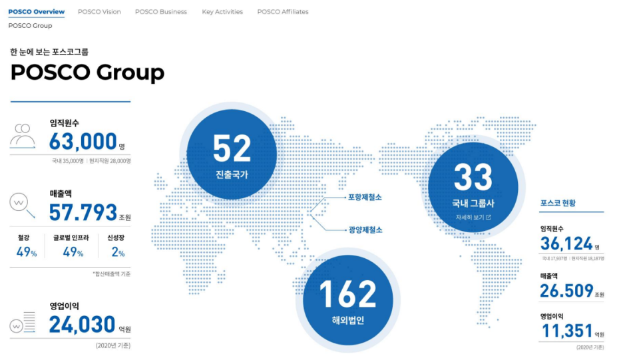Viewport: 623px width, 364px height.
Task: Open the POSCO Affiliates tab
Action: (x=283, y=12)
